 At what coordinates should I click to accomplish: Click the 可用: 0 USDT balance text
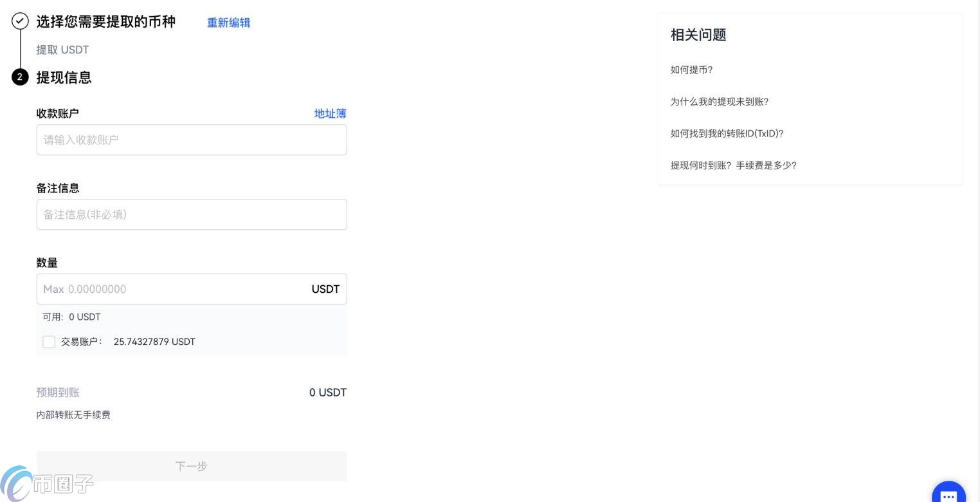71,317
